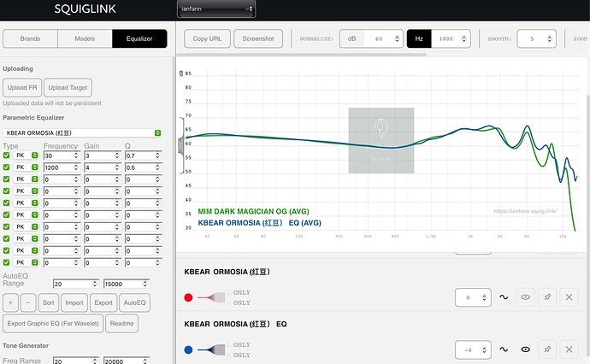Select dB normalization mode
This screenshot has height=364, width=590.
[x=351, y=38]
